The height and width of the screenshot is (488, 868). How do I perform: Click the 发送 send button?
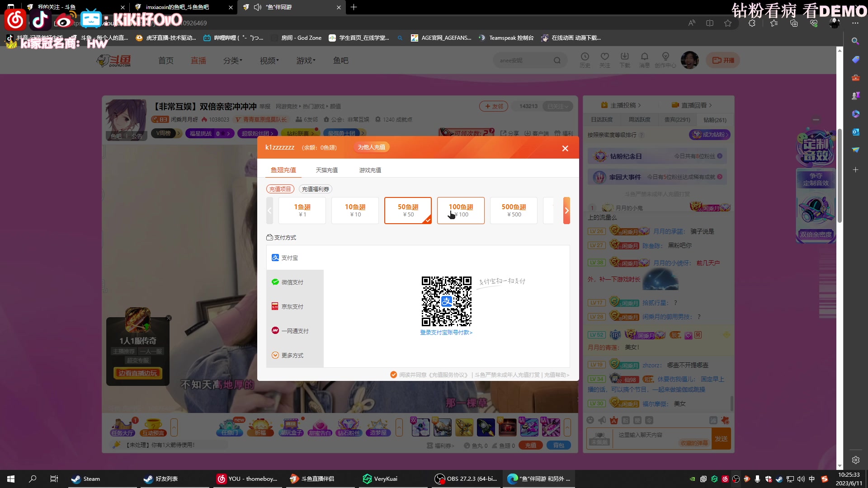pyautogui.click(x=721, y=439)
